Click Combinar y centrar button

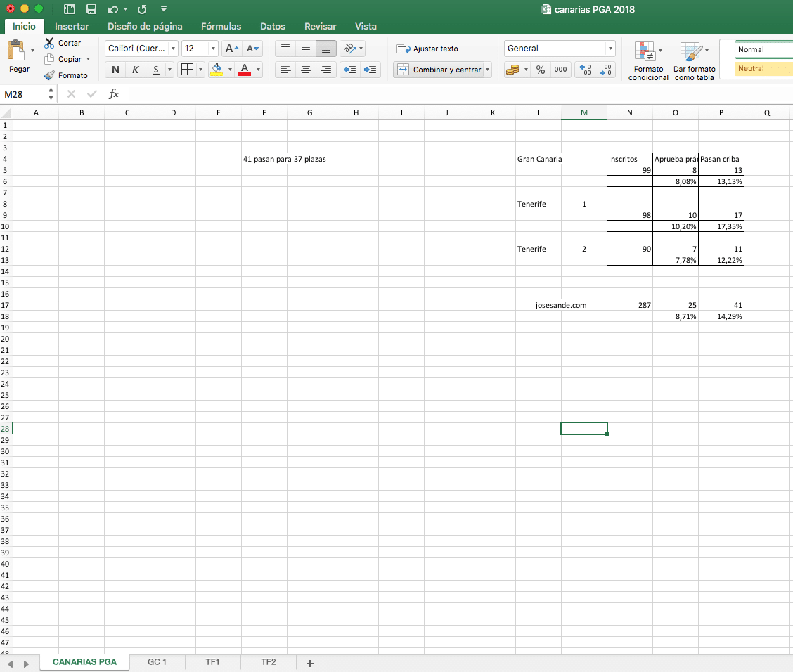pyautogui.click(x=439, y=70)
